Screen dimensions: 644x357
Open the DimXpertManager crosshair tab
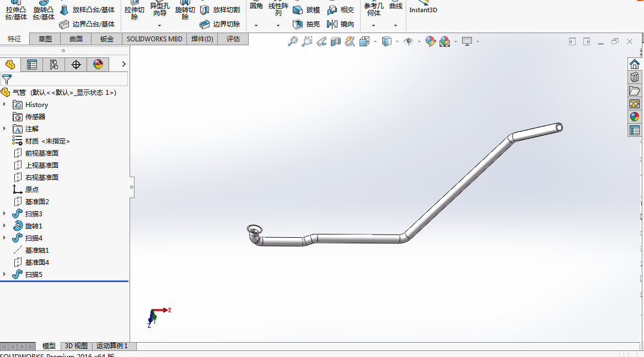point(76,65)
